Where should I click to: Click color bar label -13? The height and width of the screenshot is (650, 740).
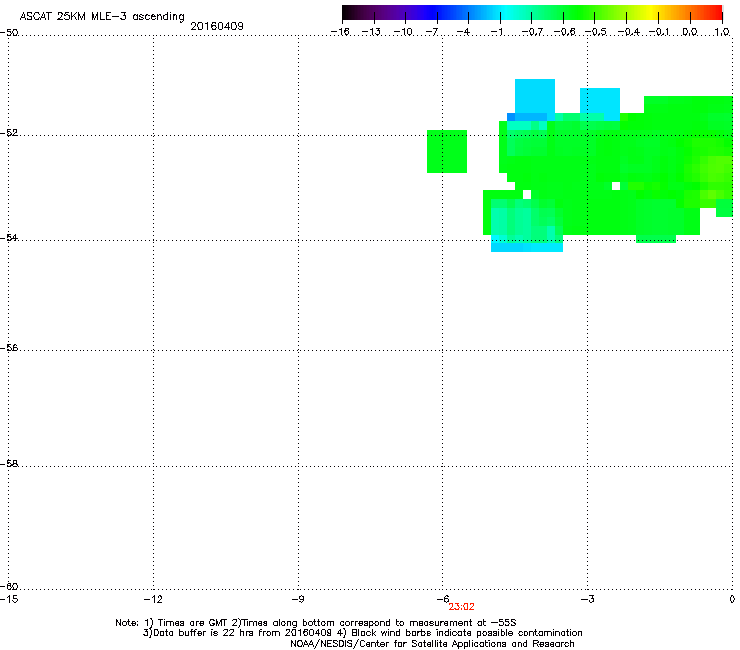click(371, 32)
